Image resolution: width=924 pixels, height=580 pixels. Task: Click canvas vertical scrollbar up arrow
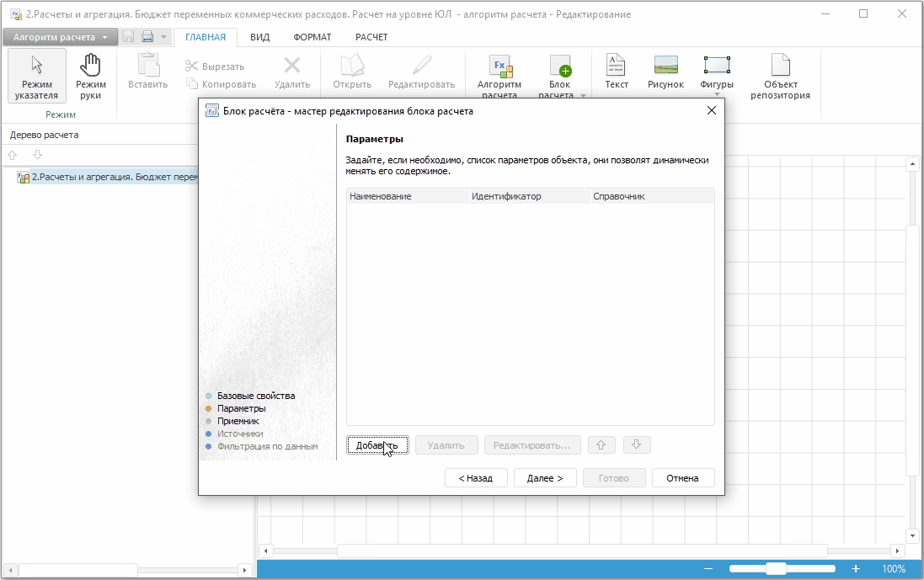coord(912,163)
